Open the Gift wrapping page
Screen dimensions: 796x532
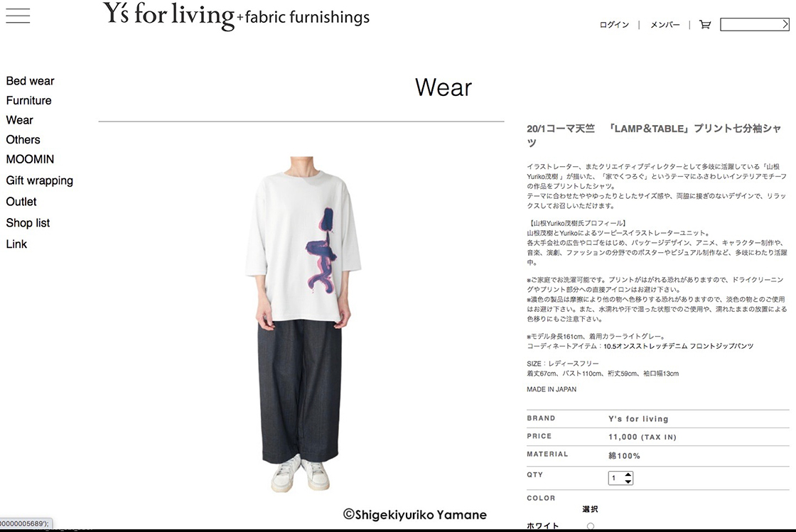[40, 180]
